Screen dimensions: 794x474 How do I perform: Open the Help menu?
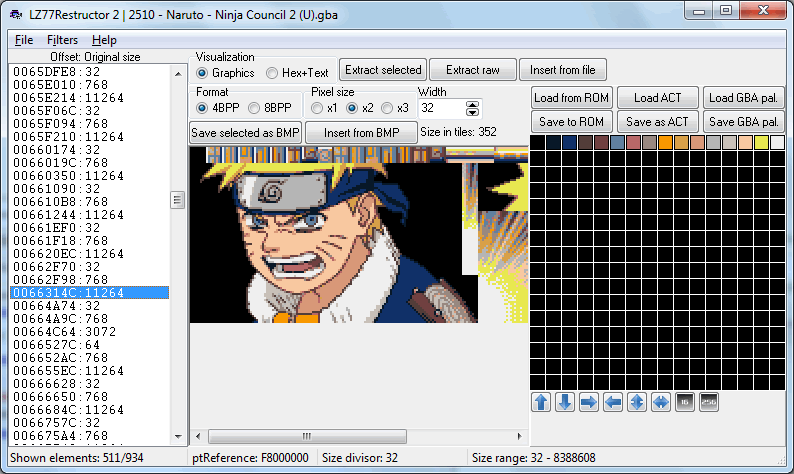(104, 40)
